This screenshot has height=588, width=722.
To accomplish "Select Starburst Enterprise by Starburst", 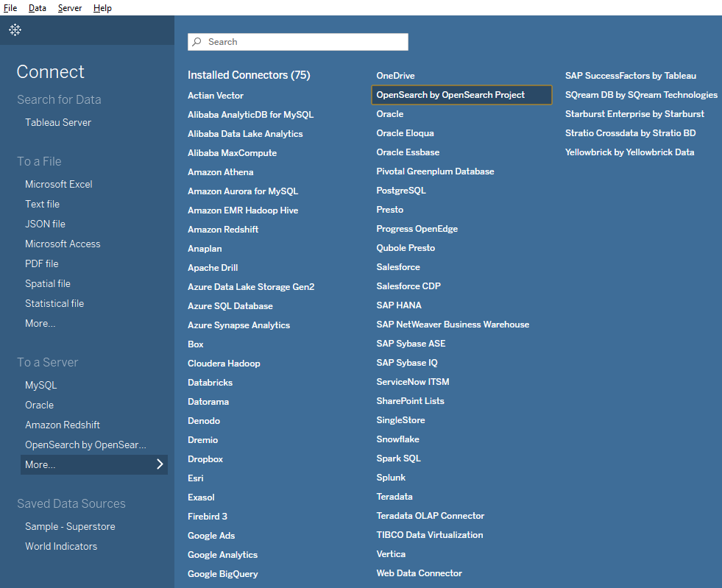I will (x=634, y=114).
